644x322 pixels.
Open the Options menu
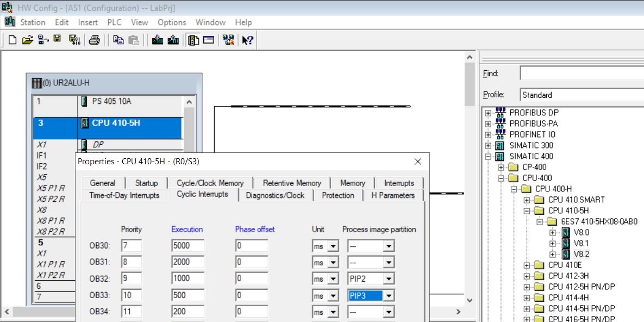point(172,22)
